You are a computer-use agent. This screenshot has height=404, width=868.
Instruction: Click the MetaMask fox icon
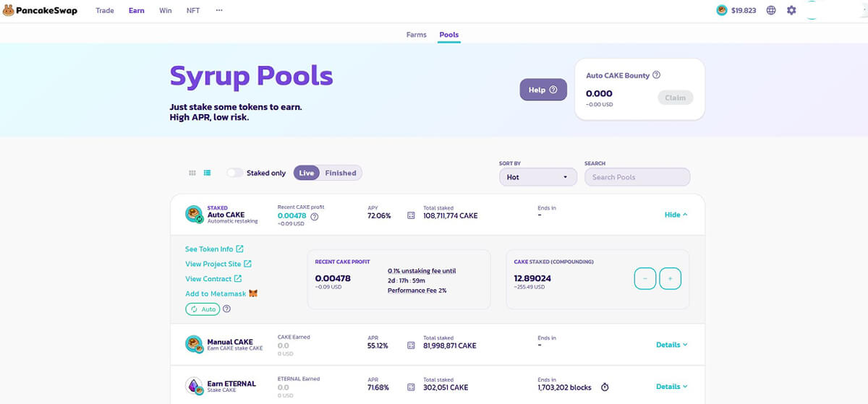point(253,293)
